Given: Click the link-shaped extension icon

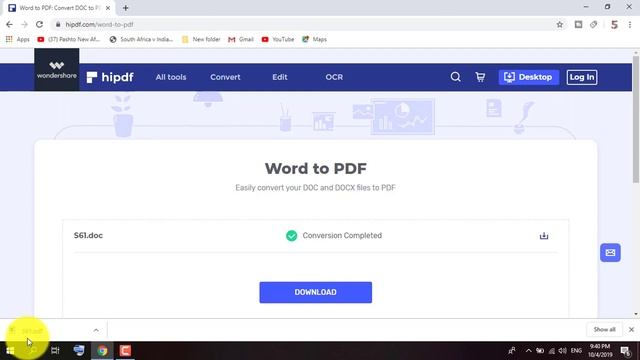Looking at the screenshot, I should click(x=593, y=24).
